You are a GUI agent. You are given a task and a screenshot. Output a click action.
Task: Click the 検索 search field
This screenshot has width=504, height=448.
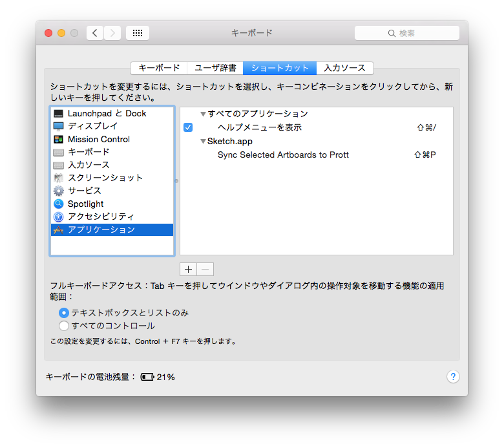point(407,33)
